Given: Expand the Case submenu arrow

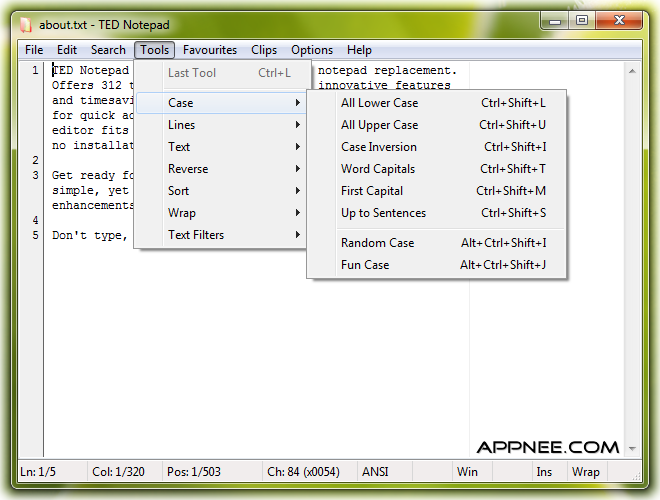Looking at the screenshot, I should tap(298, 103).
